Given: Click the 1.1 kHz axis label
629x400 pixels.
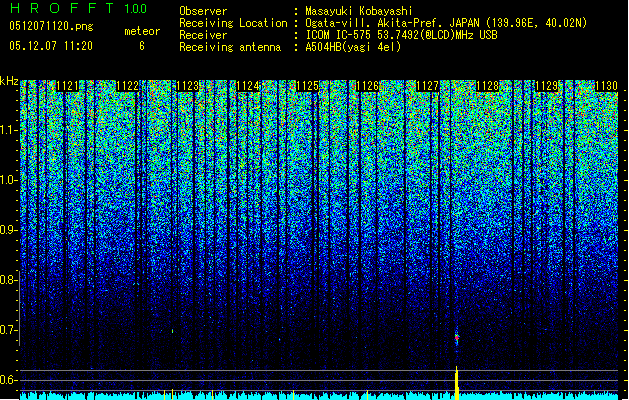Looking at the screenshot, I should tap(8, 130).
